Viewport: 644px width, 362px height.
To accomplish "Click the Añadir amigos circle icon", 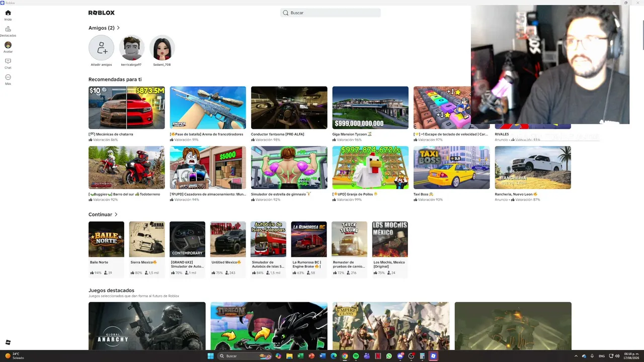I will tap(101, 48).
